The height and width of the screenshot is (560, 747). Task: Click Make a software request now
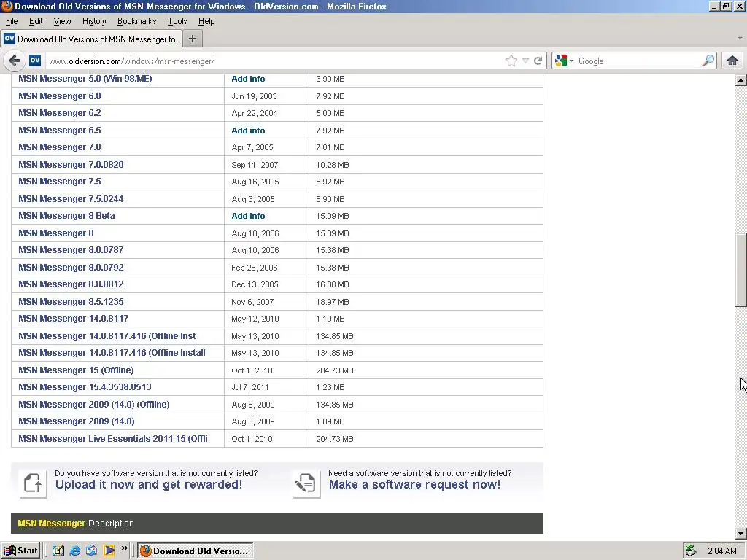click(414, 484)
